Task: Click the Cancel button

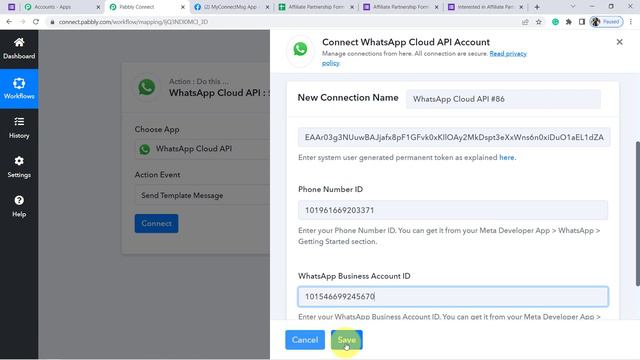Action: click(305, 340)
